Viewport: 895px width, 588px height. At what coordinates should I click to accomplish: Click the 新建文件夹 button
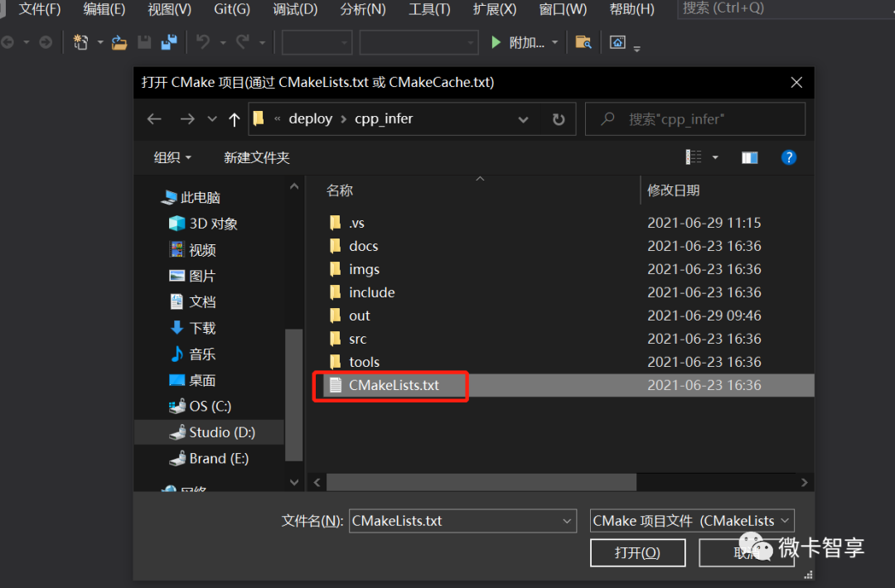[257, 157]
